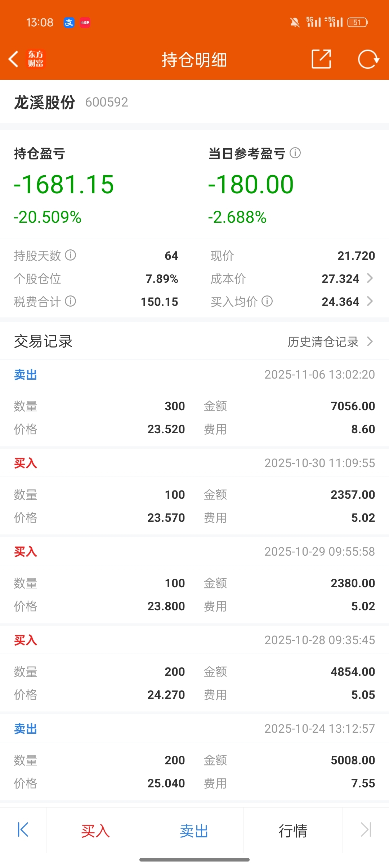This screenshot has width=389, height=868.
Task: Expand the 买入均价 chevron
Action: click(x=370, y=301)
